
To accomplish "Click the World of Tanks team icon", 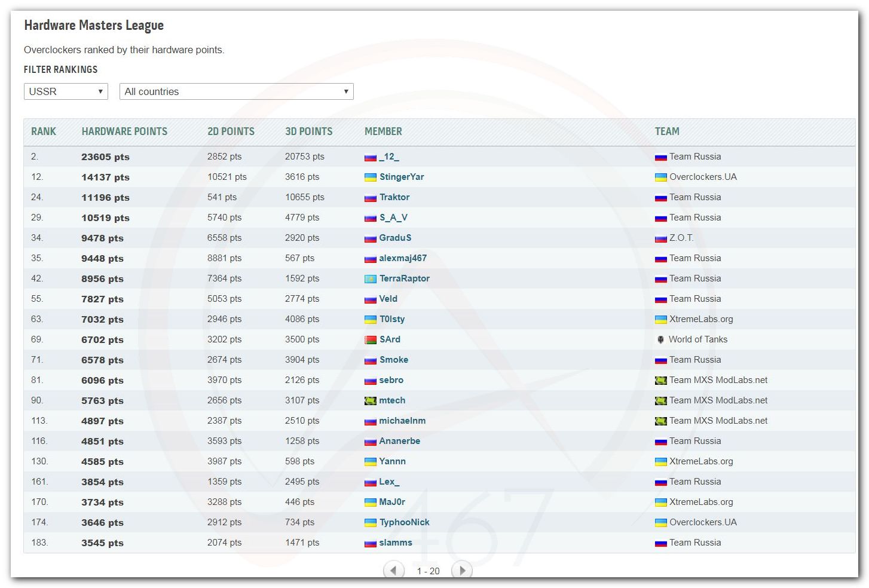I will [x=660, y=339].
